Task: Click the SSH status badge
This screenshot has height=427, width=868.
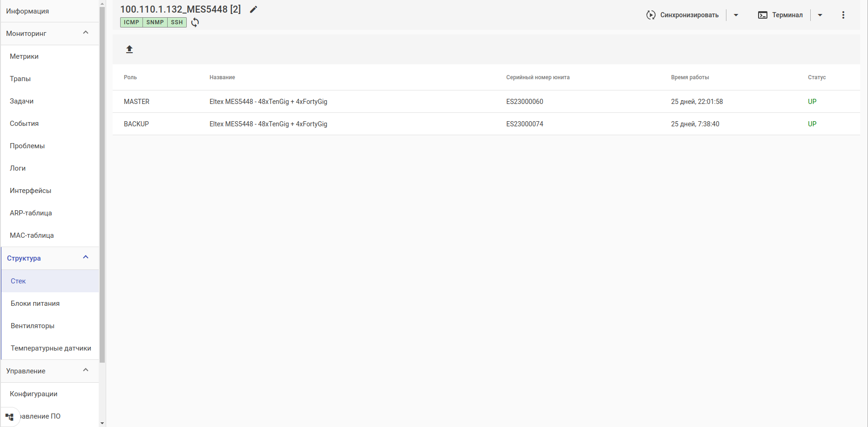Action: pyautogui.click(x=177, y=22)
